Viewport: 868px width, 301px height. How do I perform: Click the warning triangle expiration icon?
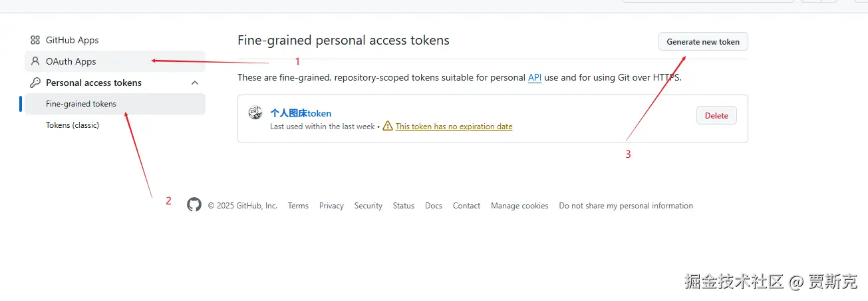(x=388, y=126)
